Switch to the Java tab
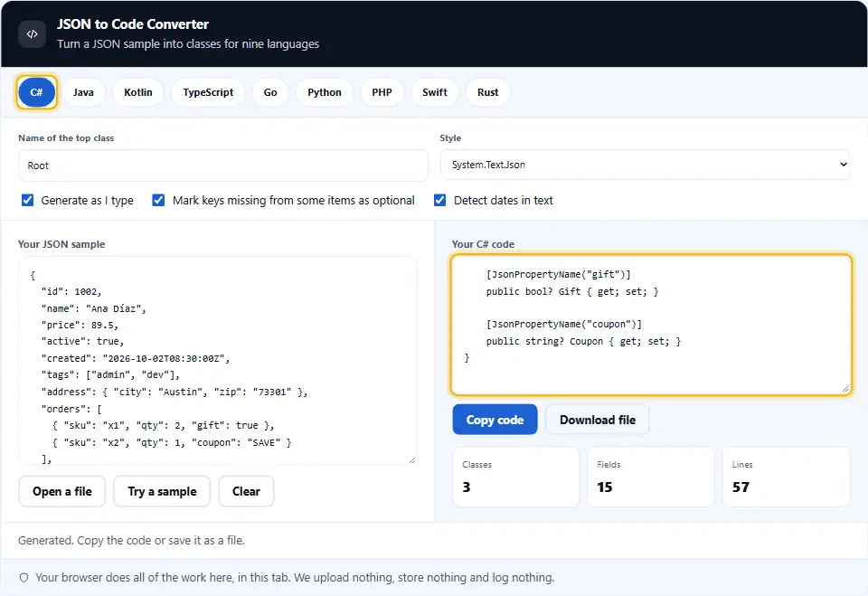Viewport: 868px width, 596px height. click(83, 92)
